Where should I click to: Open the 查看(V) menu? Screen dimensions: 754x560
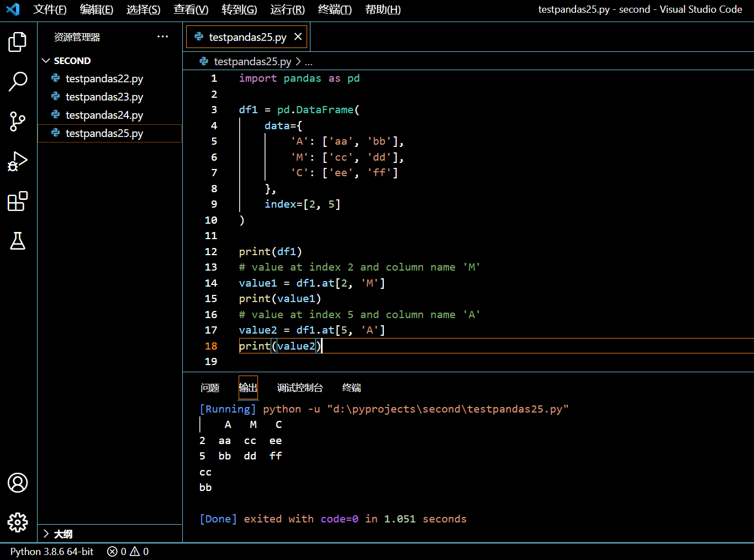coord(191,9)
